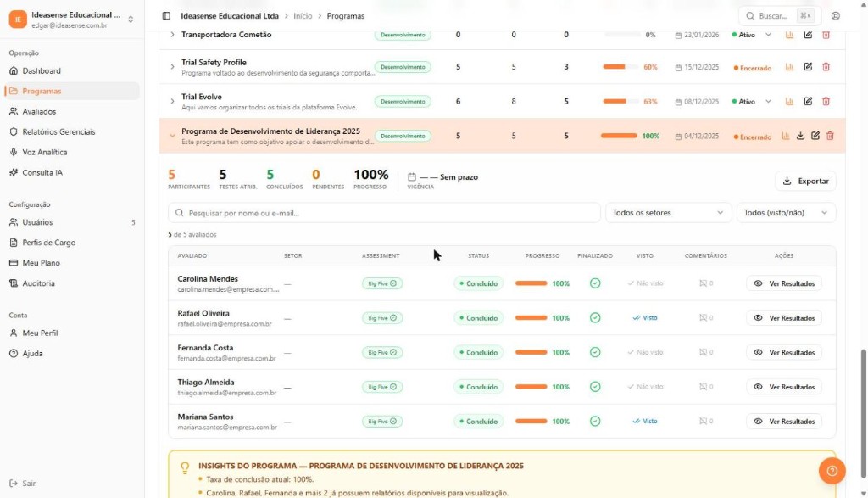
Task: Edit the Liderança 2025 program
Action: coord(815,136)
